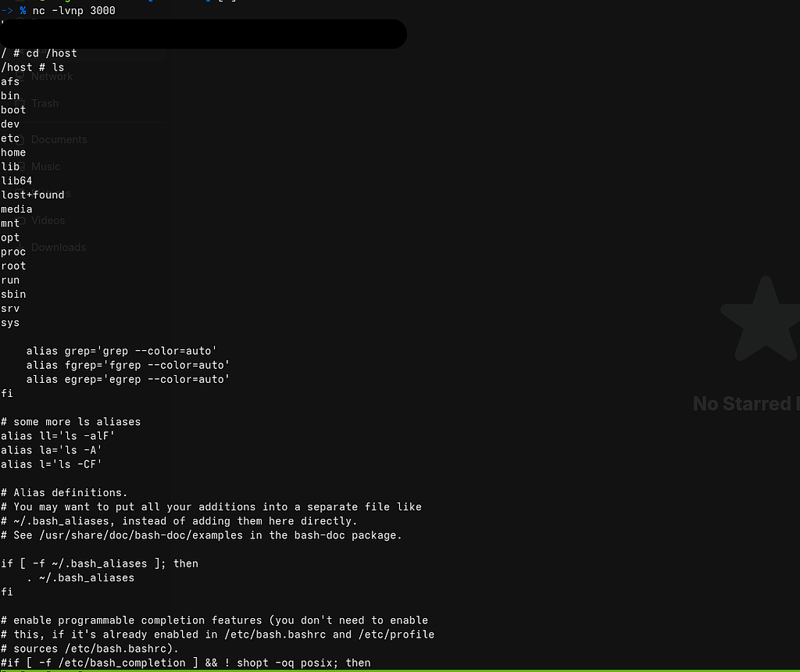Click the Trash icon in the sidebar
This screenshot has width=800, height=672.
[20, 103]
